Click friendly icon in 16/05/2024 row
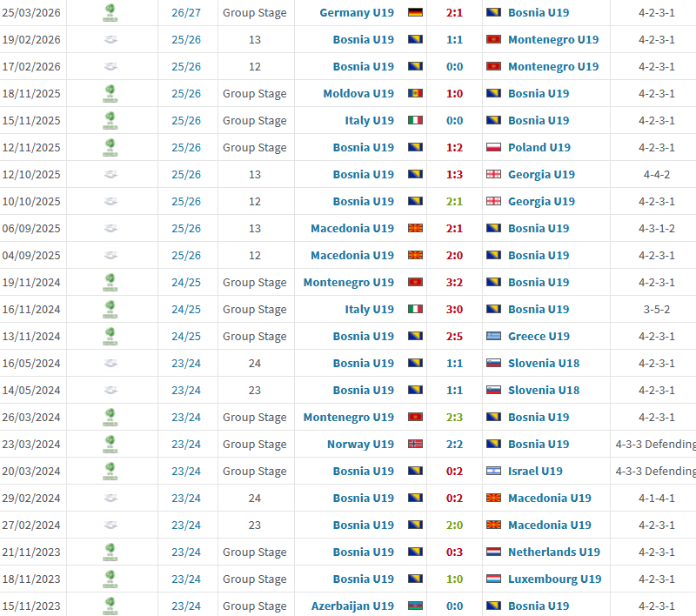Image resolution: width=696 pixels, height=616 pixels. click(x=110, y=364)
